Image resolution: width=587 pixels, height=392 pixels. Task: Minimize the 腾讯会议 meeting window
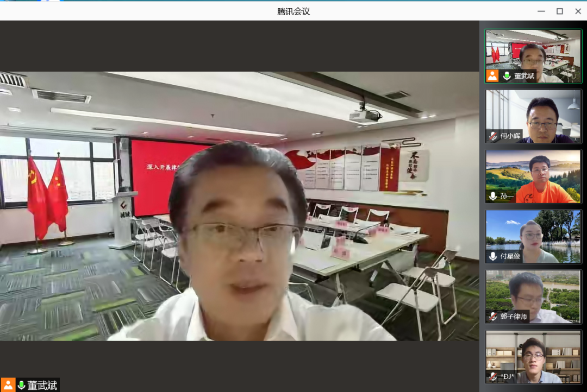pyautogui.click(x=541, y=11)
